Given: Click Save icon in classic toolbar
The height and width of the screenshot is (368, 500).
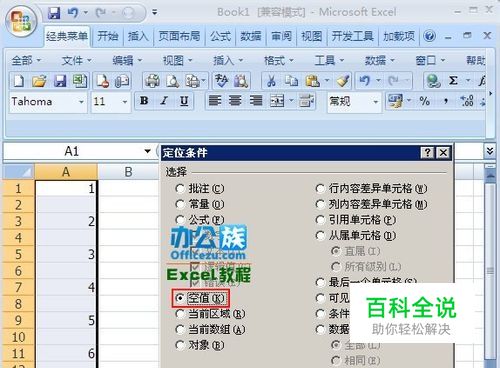Looking at the screenshot, I should pos(60,81).
